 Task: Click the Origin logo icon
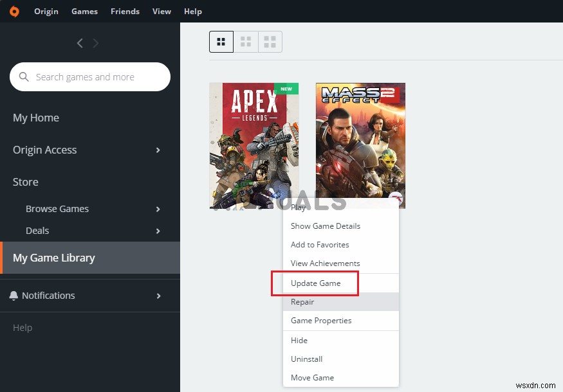(x=14, y=11)
